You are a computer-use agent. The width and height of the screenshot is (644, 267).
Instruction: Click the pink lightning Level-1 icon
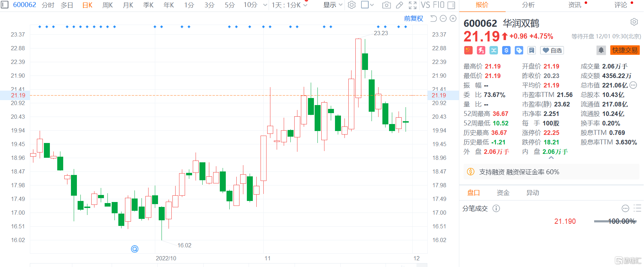[x=481, y=50]
